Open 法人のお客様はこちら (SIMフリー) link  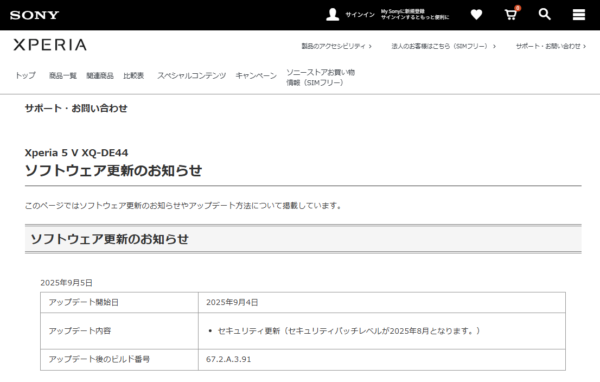[443, 46]
